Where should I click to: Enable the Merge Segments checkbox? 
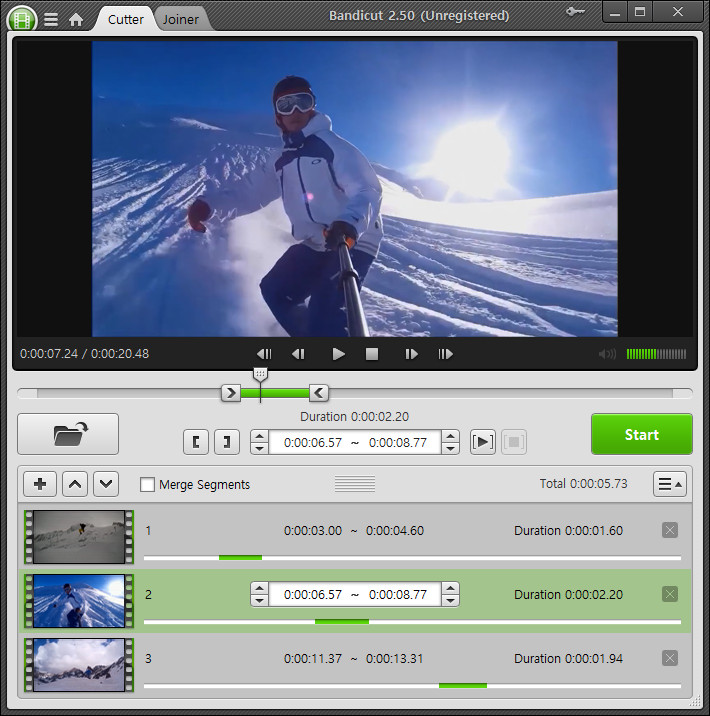coord(147,484)
